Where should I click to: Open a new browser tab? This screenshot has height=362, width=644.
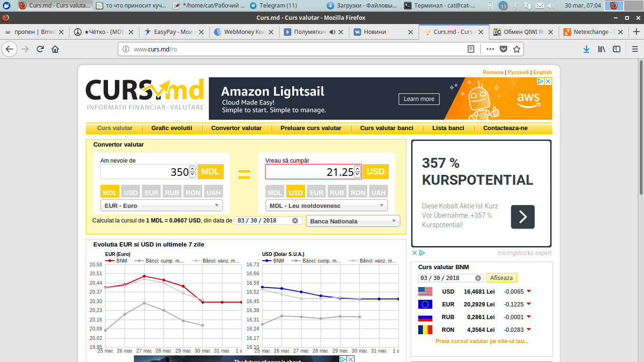pos(636,32)
